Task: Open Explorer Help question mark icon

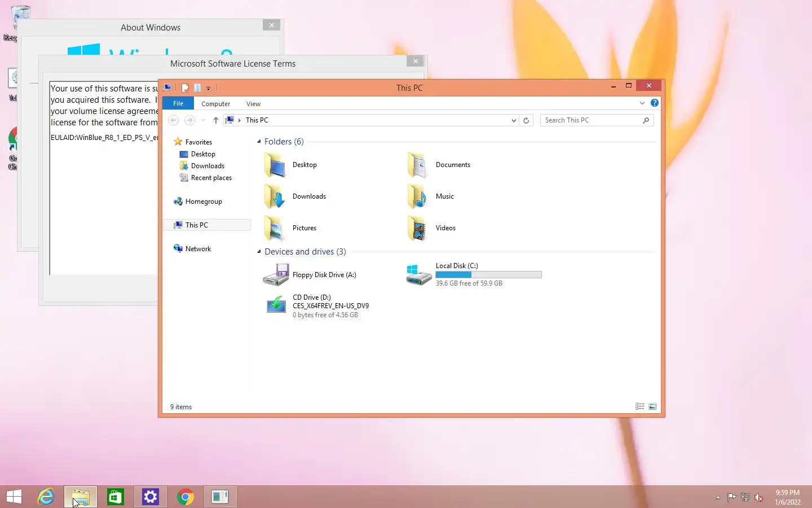Action: point(654,103)
